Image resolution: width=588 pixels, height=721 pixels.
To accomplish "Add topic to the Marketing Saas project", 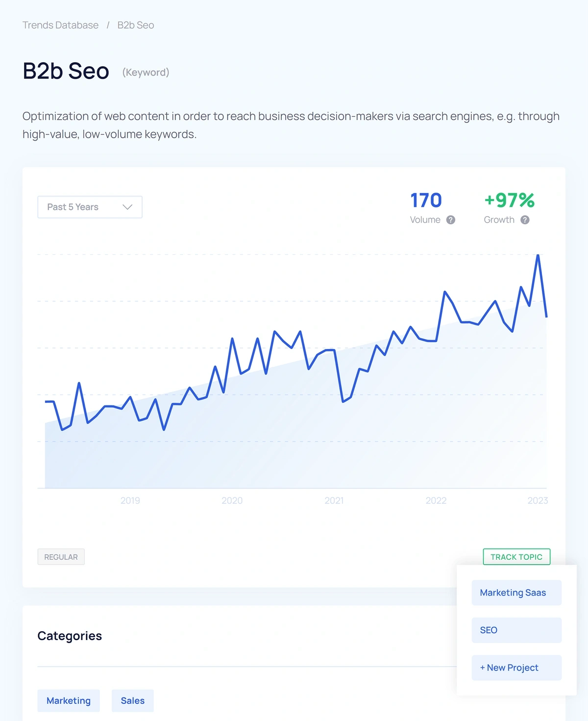I will coord(516,593).
